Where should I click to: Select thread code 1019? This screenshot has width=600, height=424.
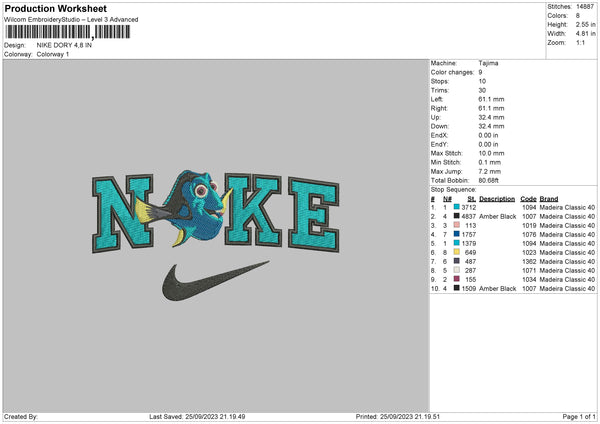click(x=529, y=225)
